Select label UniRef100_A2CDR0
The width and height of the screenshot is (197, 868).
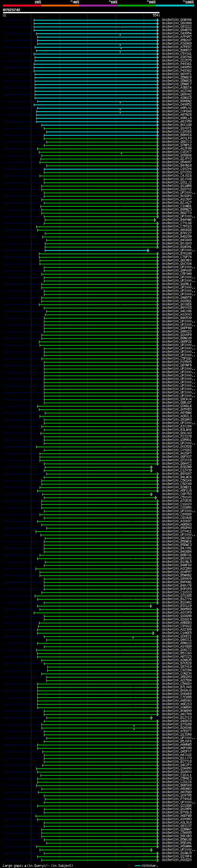[x=177, y=568]
